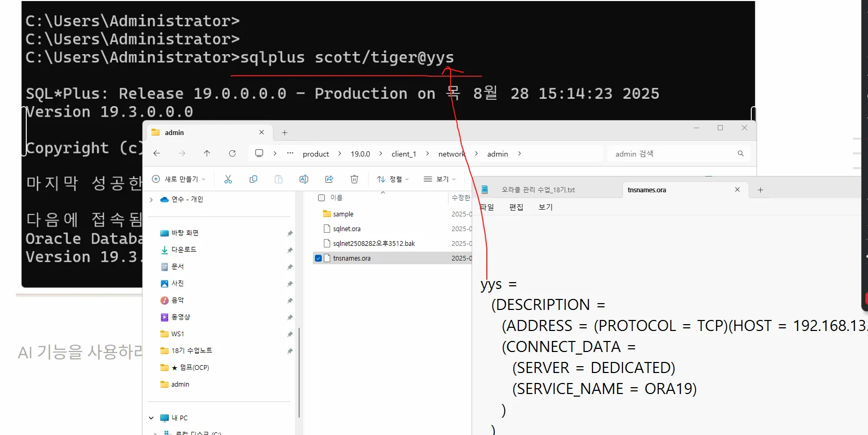Click the search magnifier icon in Explorer
This screenshot has height=435, width=868.
click(741, 153)
